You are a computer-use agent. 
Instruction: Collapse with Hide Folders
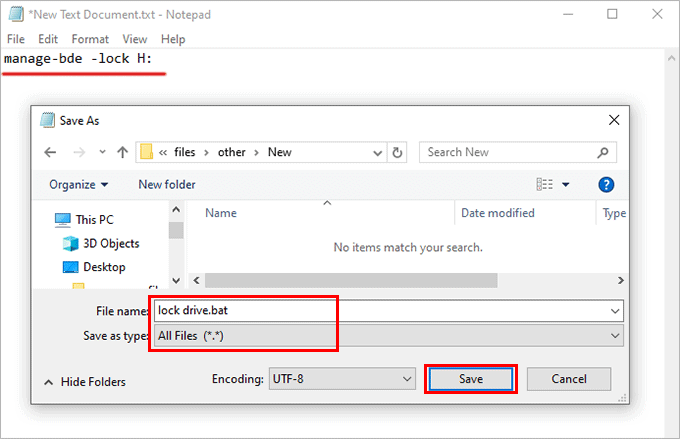[x=85, y=382]
